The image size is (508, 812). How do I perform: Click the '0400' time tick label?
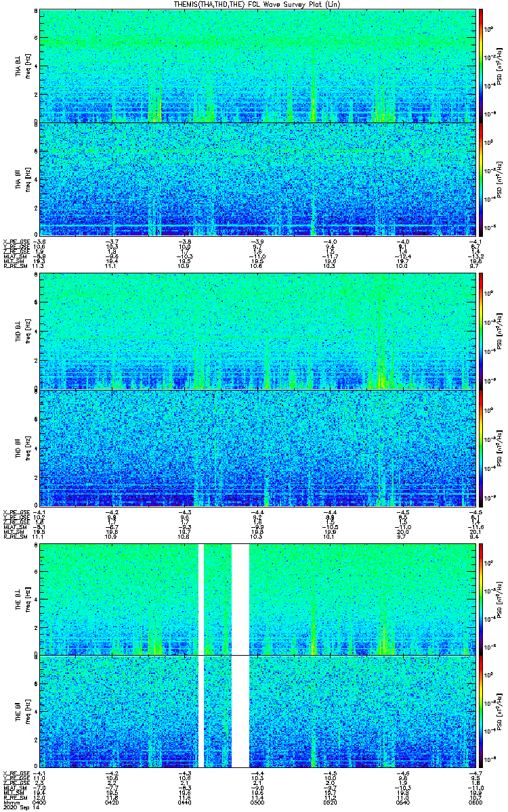(39, 801)
